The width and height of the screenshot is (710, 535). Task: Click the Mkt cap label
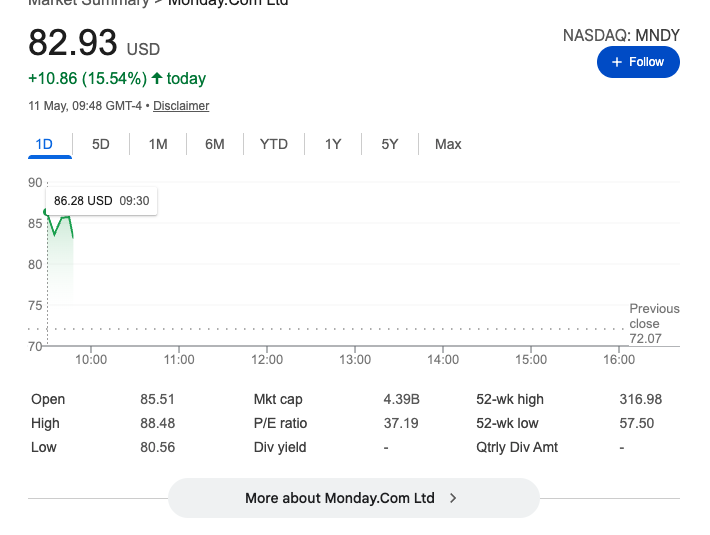pos(278,399)
